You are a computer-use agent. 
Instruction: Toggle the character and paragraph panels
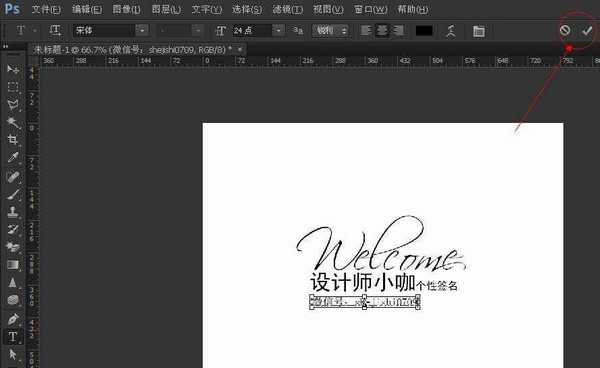pos(479,31)
